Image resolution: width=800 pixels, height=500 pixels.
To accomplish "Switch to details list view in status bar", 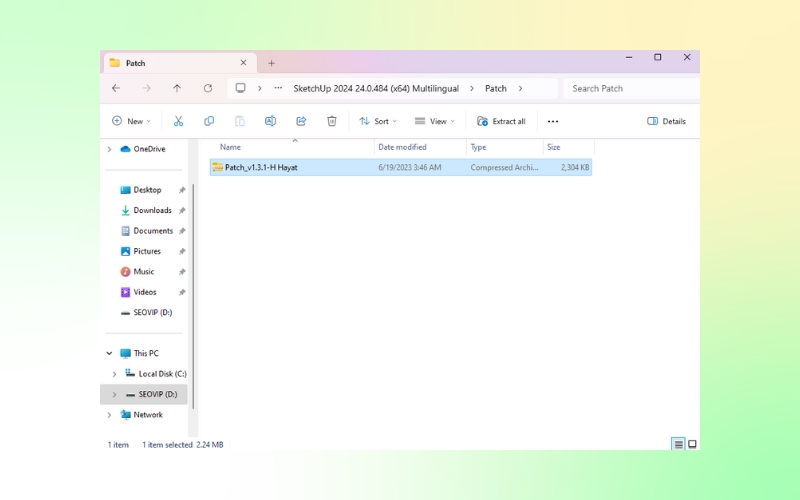I will pos(678,444).
